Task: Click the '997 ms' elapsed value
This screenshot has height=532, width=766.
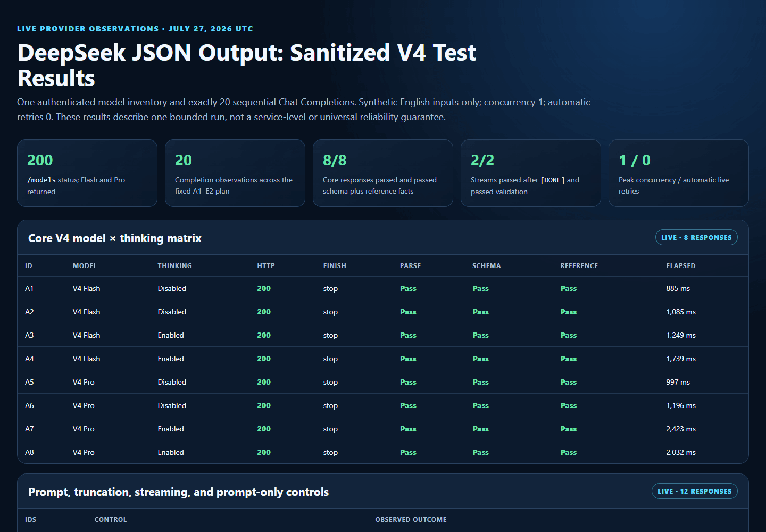Action: click(678, 382)
